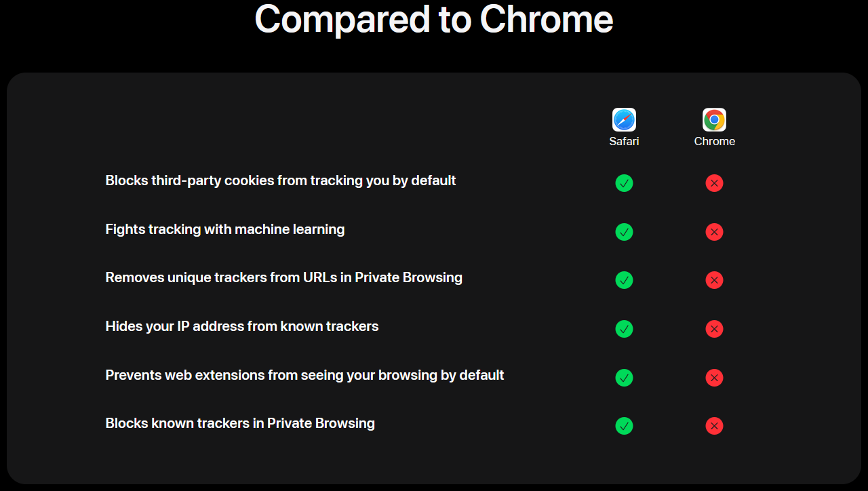The width and height of the screenshot is (868, 491).
Task: Click "Blocks known trackers in Private Browsing" text
Action: pyautogui.click(x=240, y=423)
